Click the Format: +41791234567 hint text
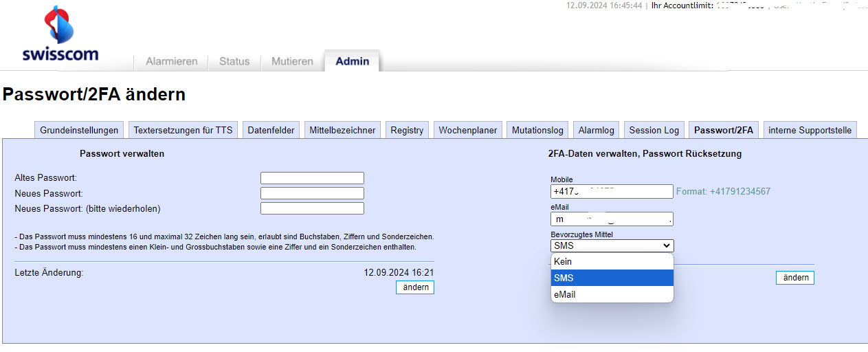 (x=723, y=192)
